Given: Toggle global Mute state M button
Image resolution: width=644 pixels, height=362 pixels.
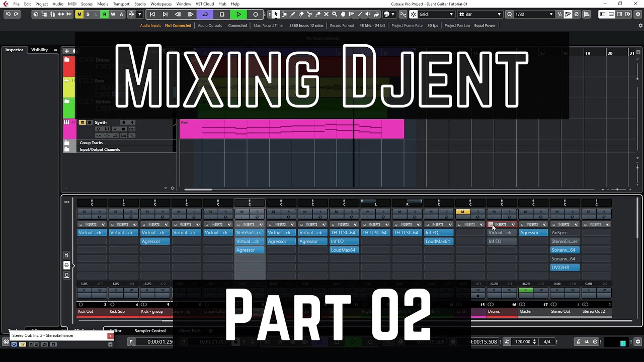Looking at the screenshot, I should point(79,14).
